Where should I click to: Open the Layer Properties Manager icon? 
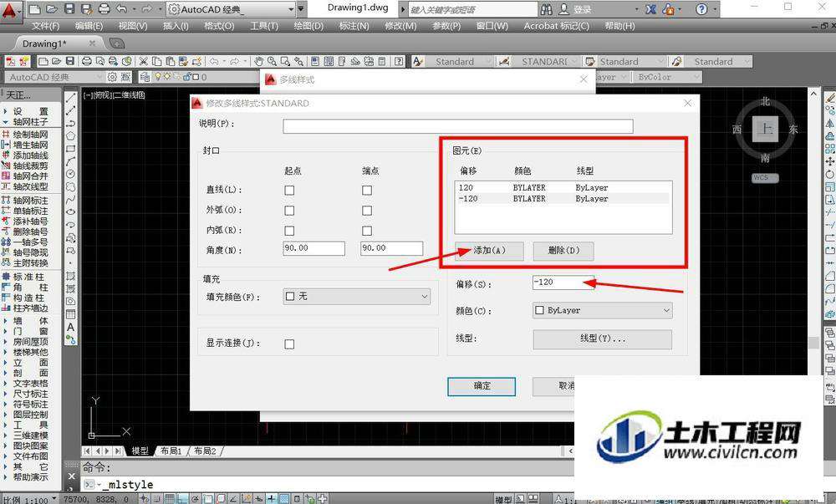click(x=145, y=77)
